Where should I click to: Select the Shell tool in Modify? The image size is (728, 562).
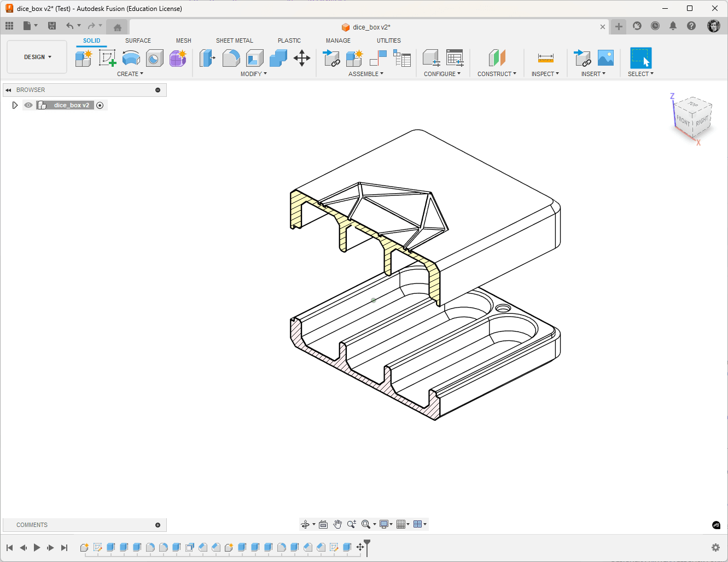pos(255,57)
